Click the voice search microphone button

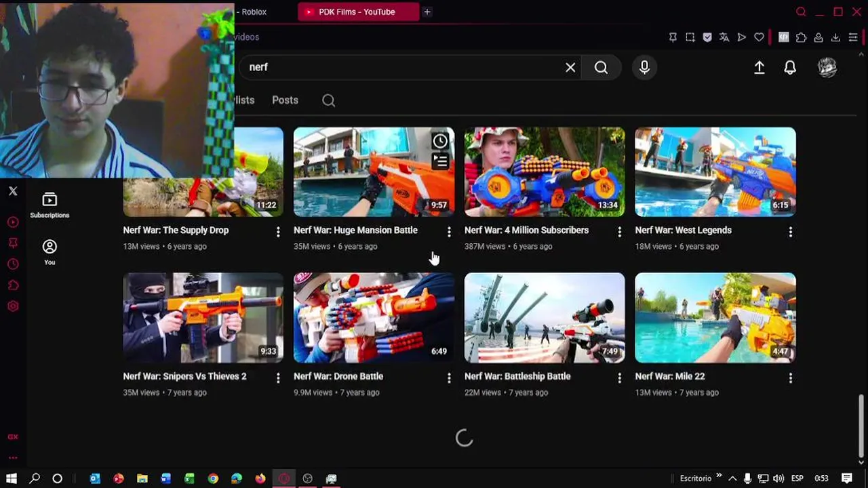[x=644, y=67]
